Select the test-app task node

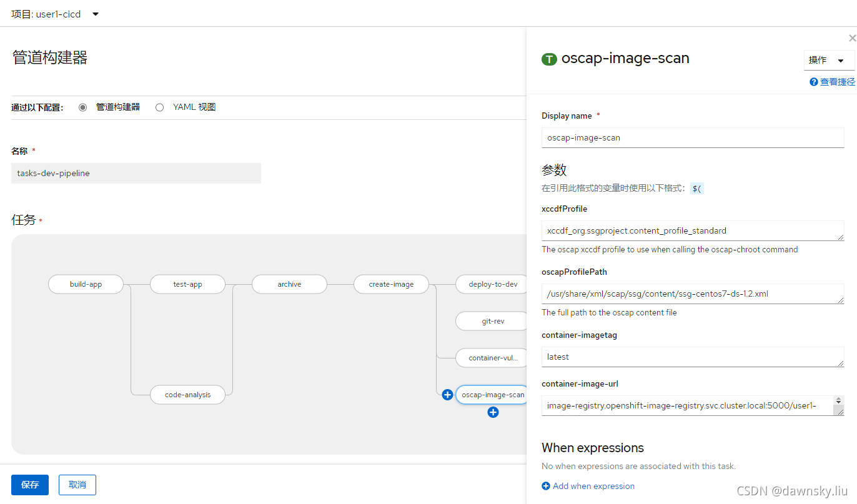[187, 284]
